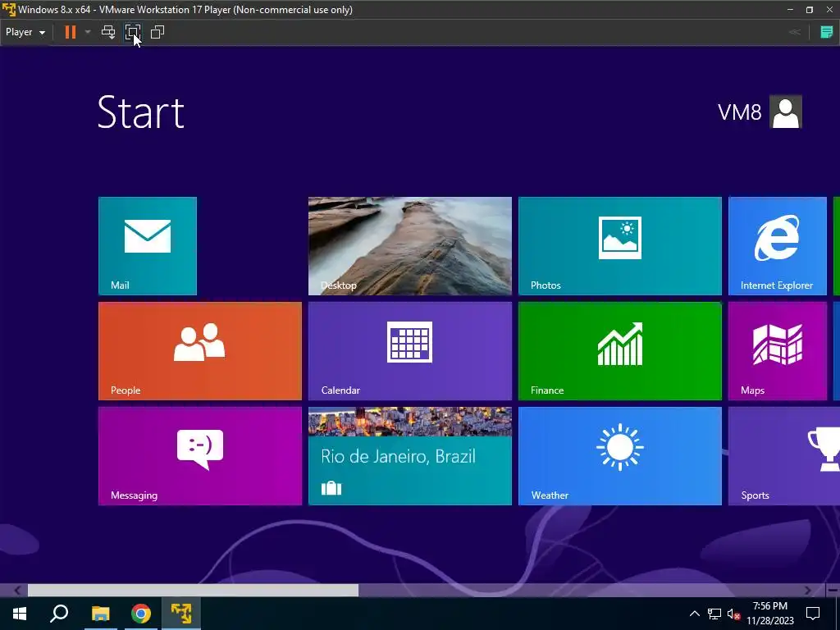Open the Rio de Janeiro travel tile
The height and width of the screenshot is (630, 840).
click(410, 456)
